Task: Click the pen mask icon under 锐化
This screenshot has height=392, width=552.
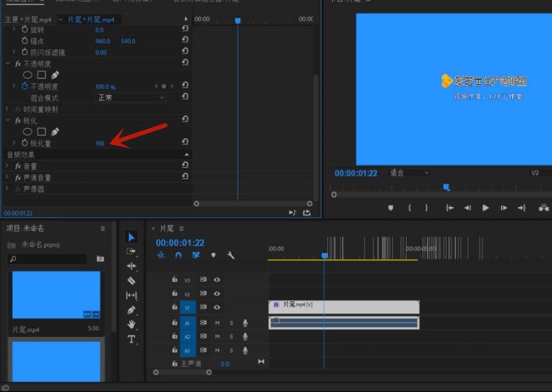Action: click(x=55, y=132)
